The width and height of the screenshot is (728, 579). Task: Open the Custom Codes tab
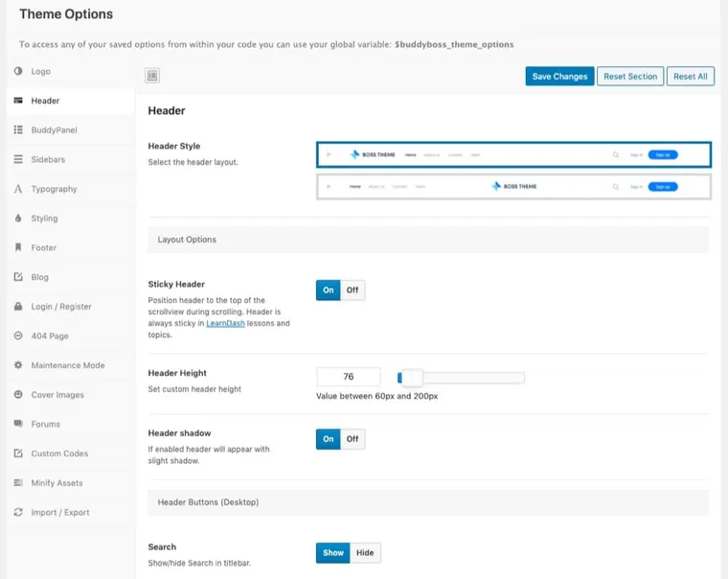(x=71, y=453)
